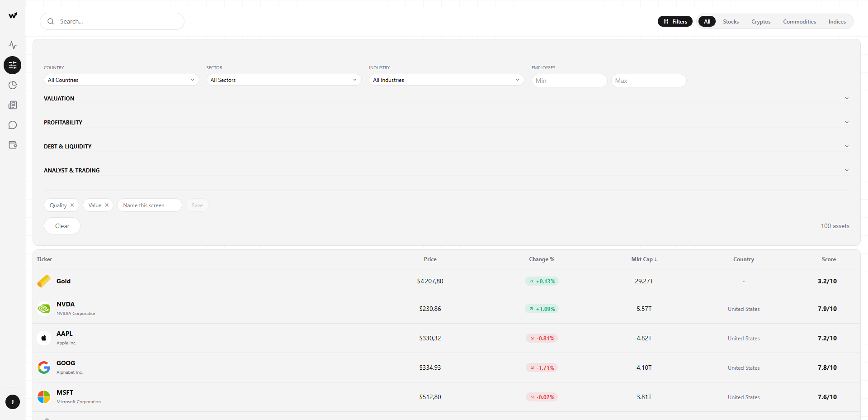Click the NVIDIA logo icon

point(44,309)
